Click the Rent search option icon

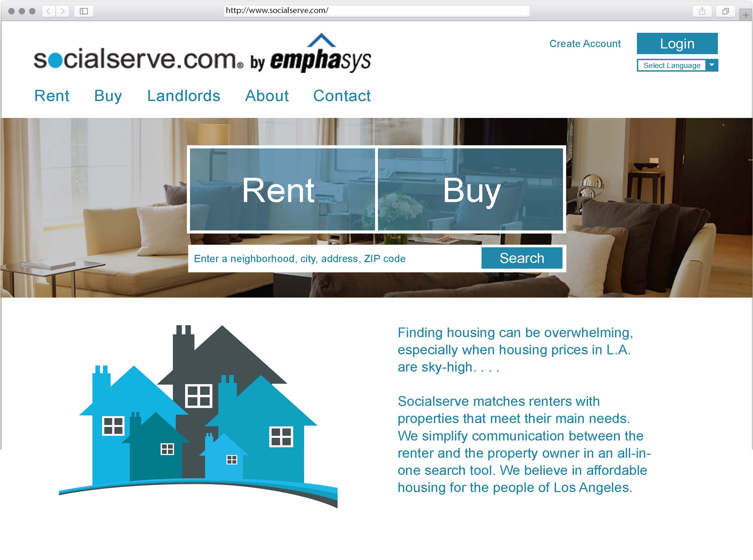[x=280, y=190]
